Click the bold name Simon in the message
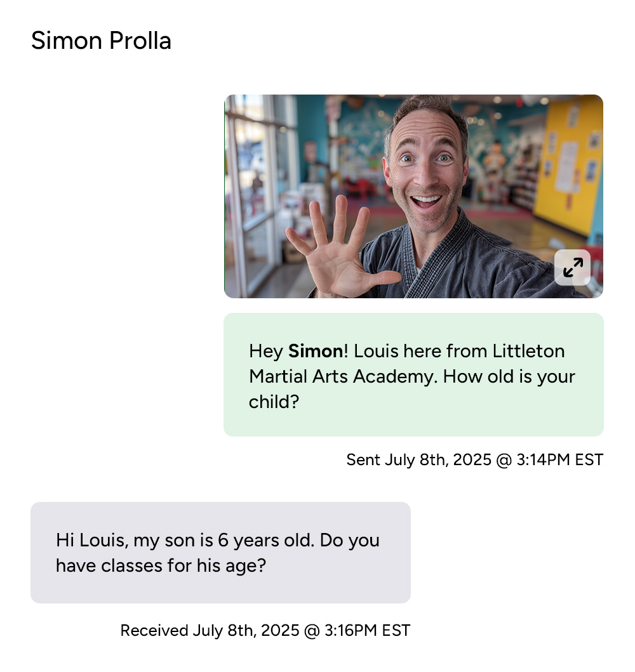The height and width of the screenshot is (672, 635). [x=316, y=351]
